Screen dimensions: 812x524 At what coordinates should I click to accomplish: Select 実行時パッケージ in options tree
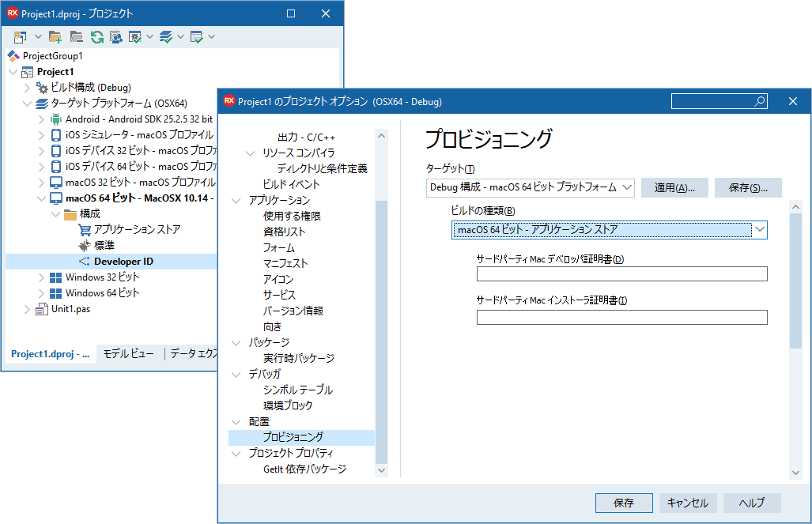(x=299, y=358)
